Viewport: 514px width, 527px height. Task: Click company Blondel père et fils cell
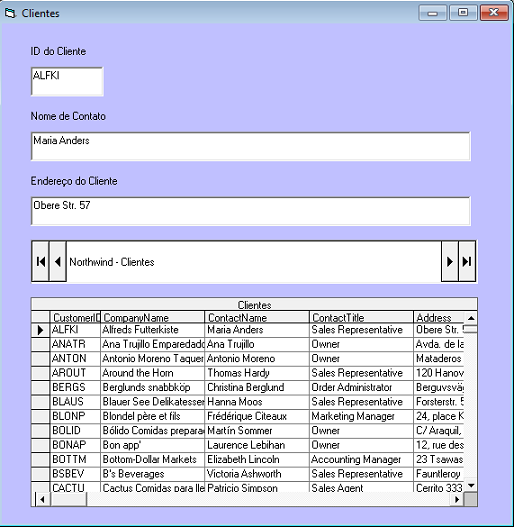click(x=152, y=416)
